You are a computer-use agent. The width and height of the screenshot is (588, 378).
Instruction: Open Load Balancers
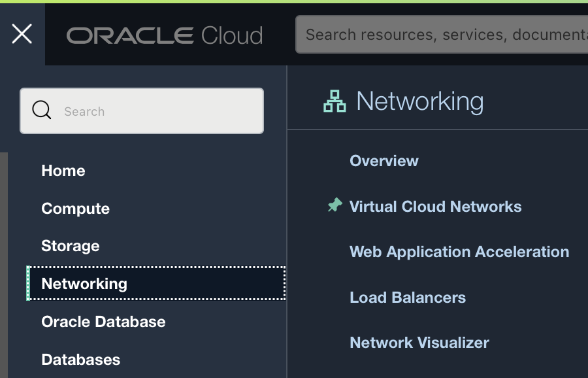point(408,297)
